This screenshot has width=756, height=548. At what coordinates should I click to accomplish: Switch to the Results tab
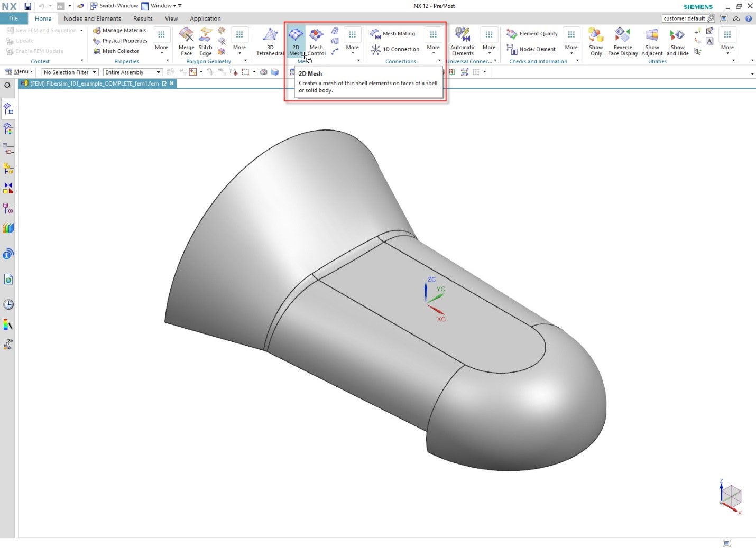coord(143,18)
